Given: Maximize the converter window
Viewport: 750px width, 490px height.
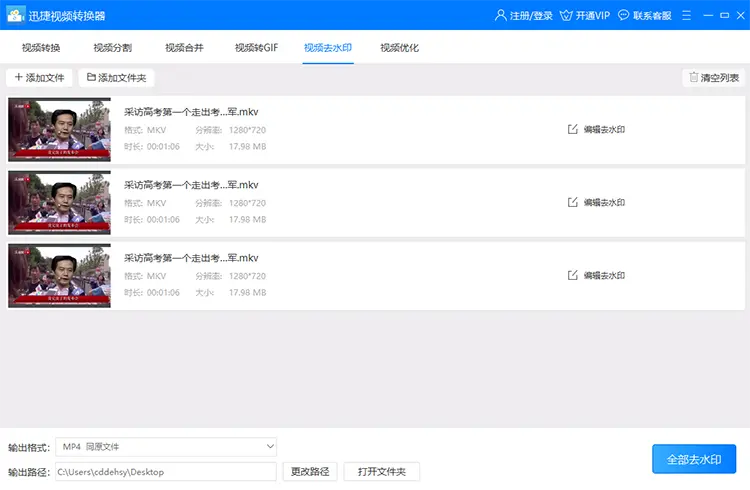Looking at the screenshot, I should (725, 15).
